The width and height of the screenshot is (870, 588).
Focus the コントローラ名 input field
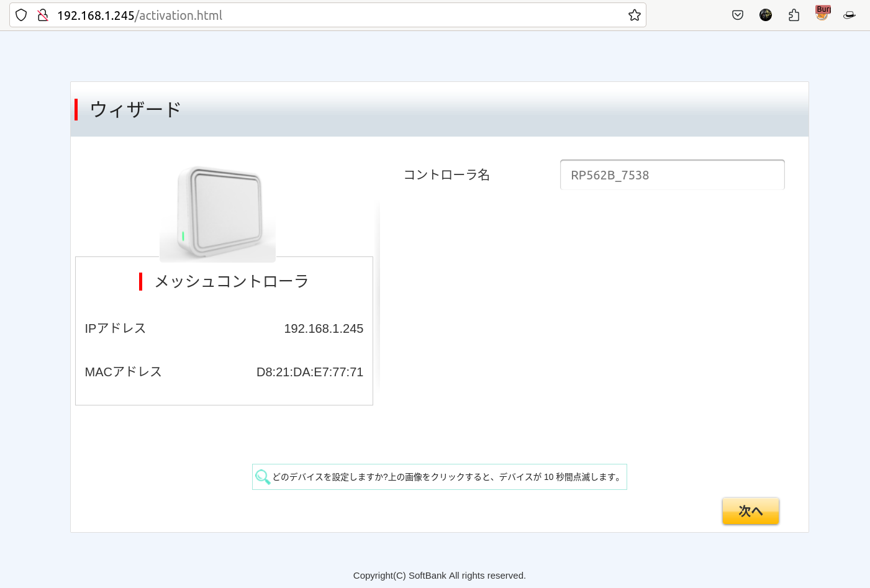(x=672, y=175)
